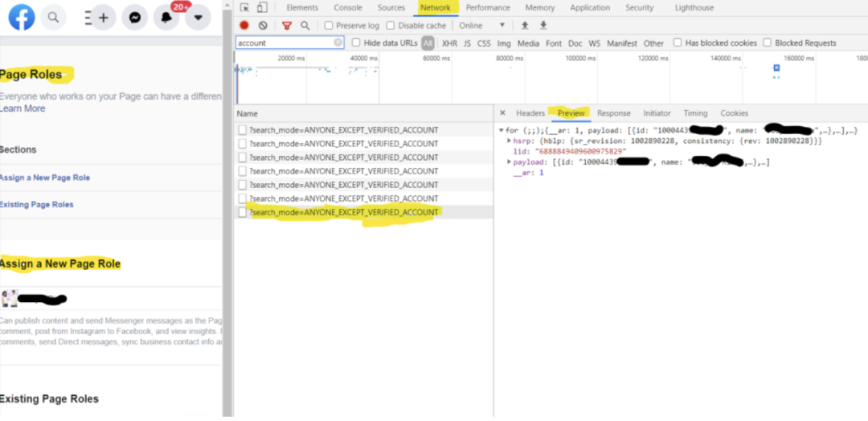Image resolution: width=868 pixels, height=421 pixels.
Task: Open the Performance tab
Action: click(488, 8)
